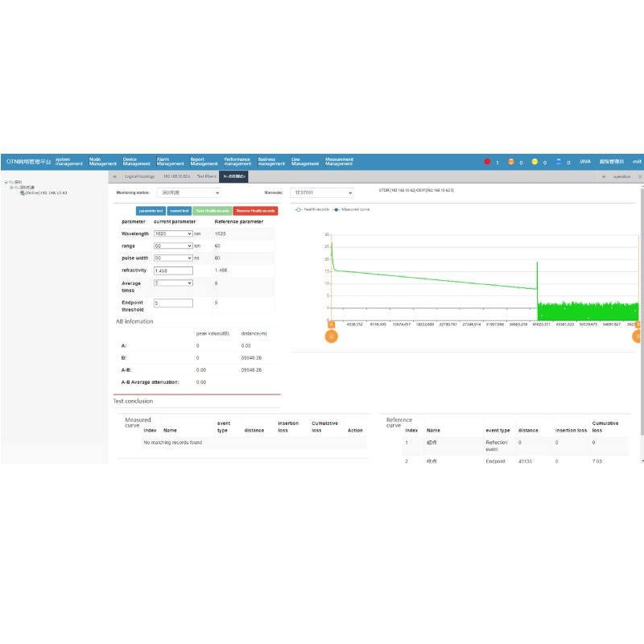Click the blue warning alarm indicator

pyautogui.click(x=559, y=162)
